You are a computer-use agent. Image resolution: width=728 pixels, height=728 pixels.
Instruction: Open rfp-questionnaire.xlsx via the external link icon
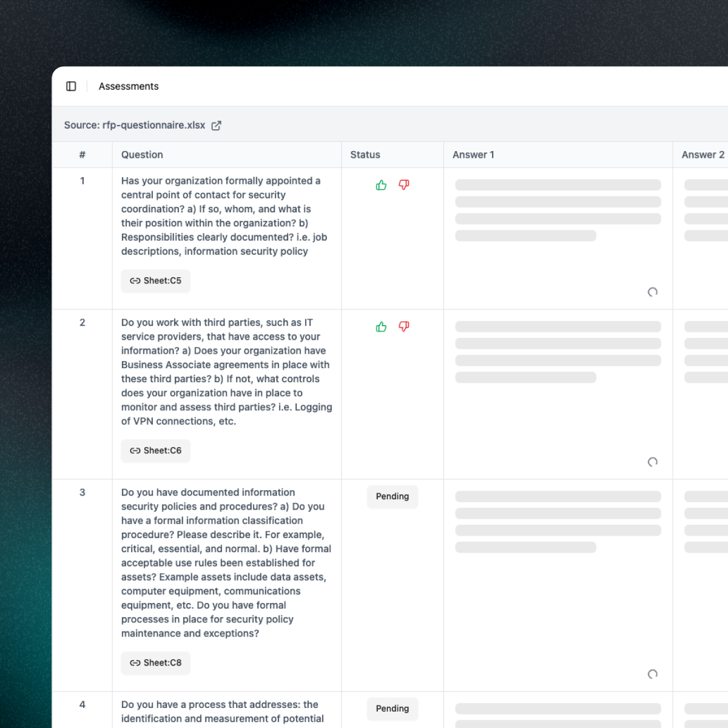pyautogui.click(x=217, y=125)
